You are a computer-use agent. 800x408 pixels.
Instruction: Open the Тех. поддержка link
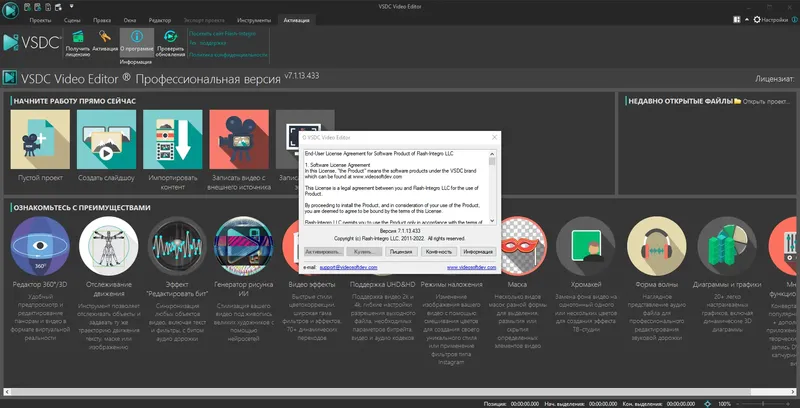click(208, 43)
